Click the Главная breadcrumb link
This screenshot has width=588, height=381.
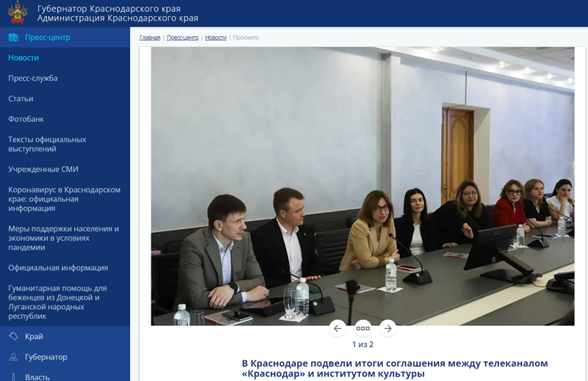[150, 37]
